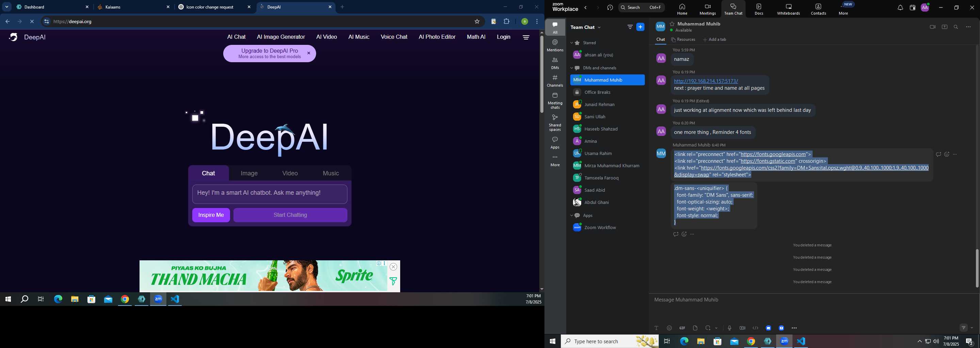Open Zoom calendar panel icon
Image resolution: width=980 pixels, height=348 pixels.
point(912,7)
